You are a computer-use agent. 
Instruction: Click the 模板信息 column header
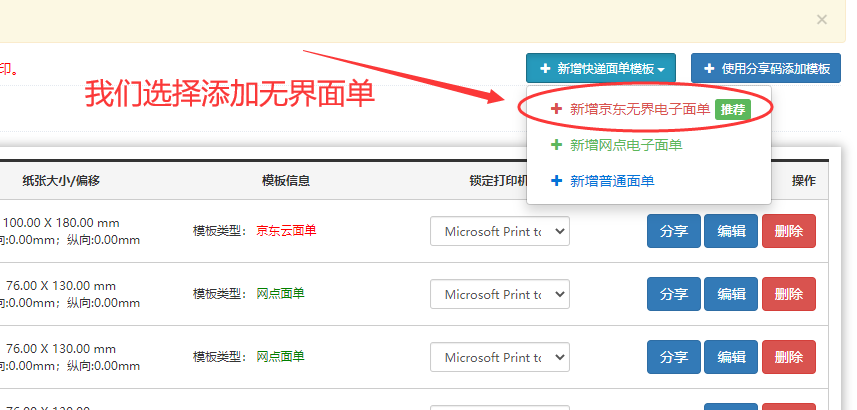[x=286, y=181]
